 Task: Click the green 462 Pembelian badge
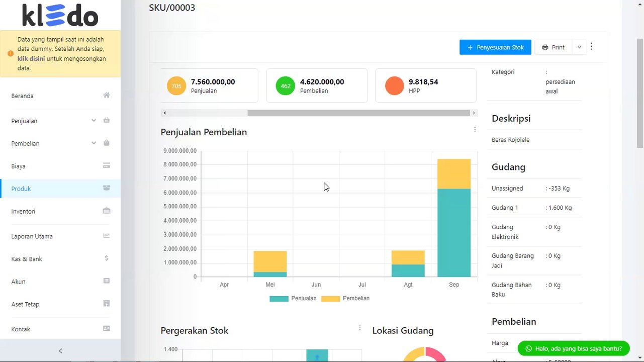(x=286, y=86)
